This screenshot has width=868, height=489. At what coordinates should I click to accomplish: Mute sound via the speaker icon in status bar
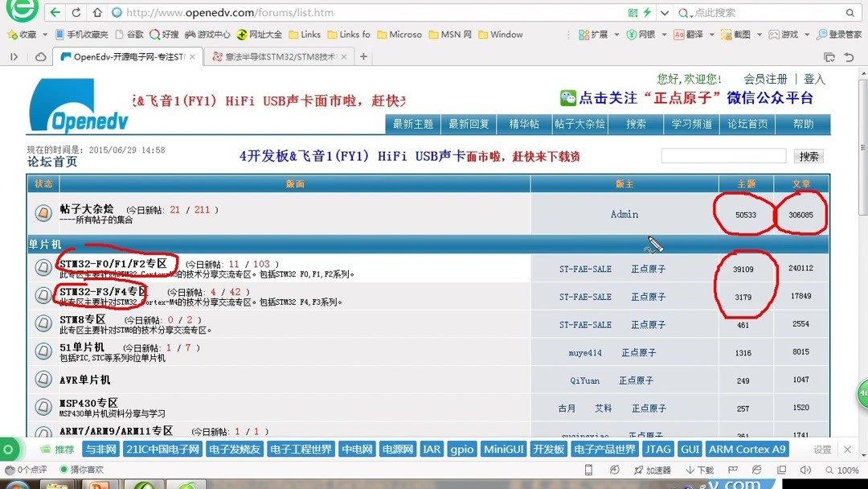tap(806, 469)
